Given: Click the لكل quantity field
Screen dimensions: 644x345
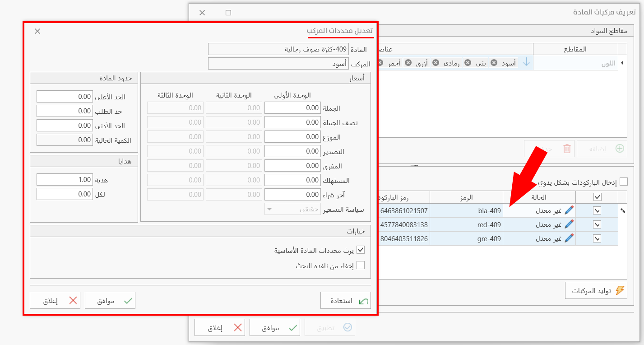Looking at the screenshot, I should [65, 194].
